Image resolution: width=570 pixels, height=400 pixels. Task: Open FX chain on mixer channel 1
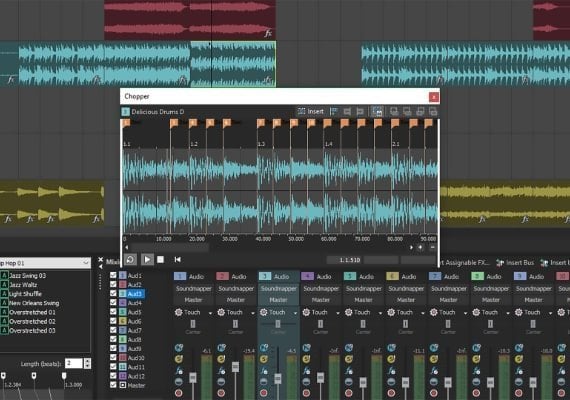(179, 371)
